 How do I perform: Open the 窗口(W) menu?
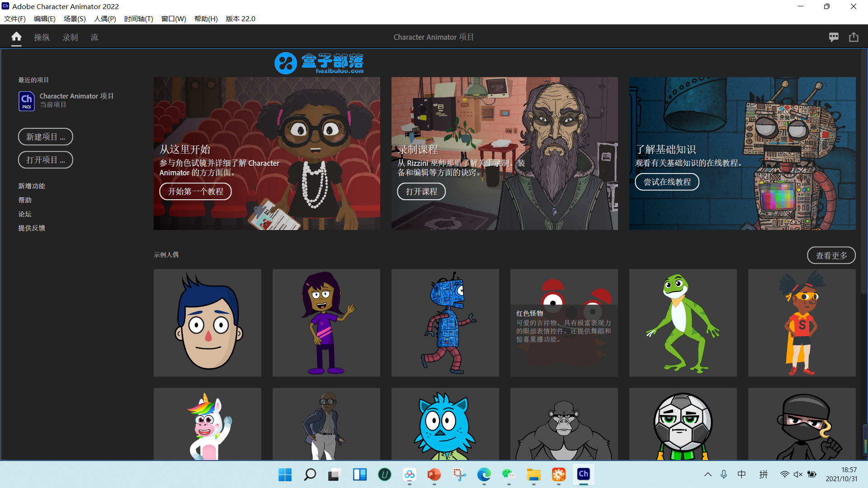coord(174,19)
